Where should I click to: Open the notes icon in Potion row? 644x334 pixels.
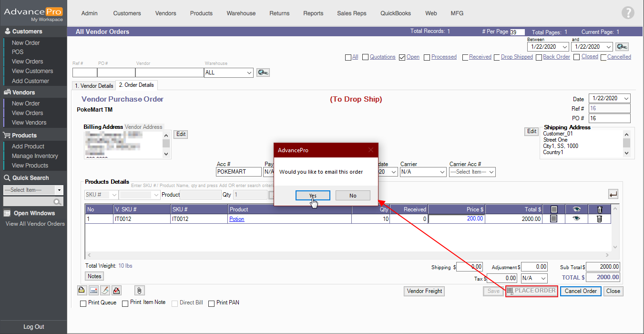pos(553,219)
